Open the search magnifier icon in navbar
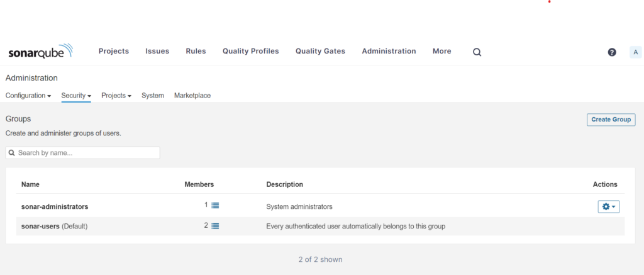The image size is (644, 275). click(x=477, y=52)
